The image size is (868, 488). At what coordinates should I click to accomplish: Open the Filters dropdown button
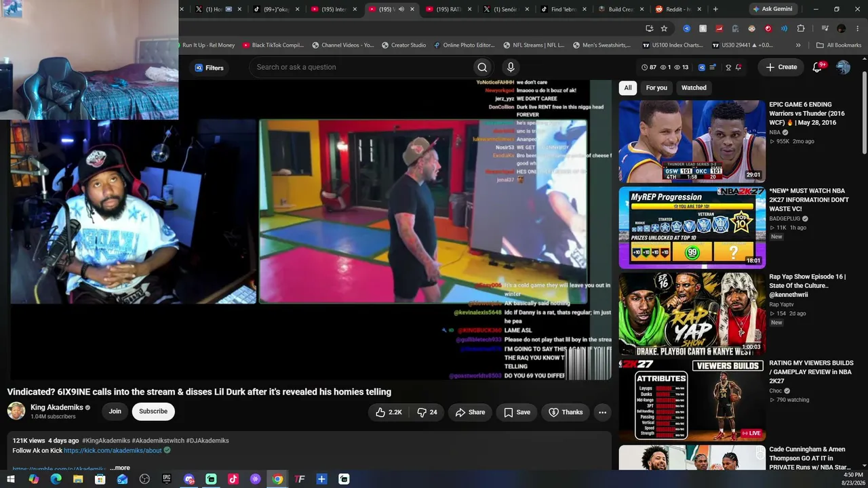tap(210, 68)
